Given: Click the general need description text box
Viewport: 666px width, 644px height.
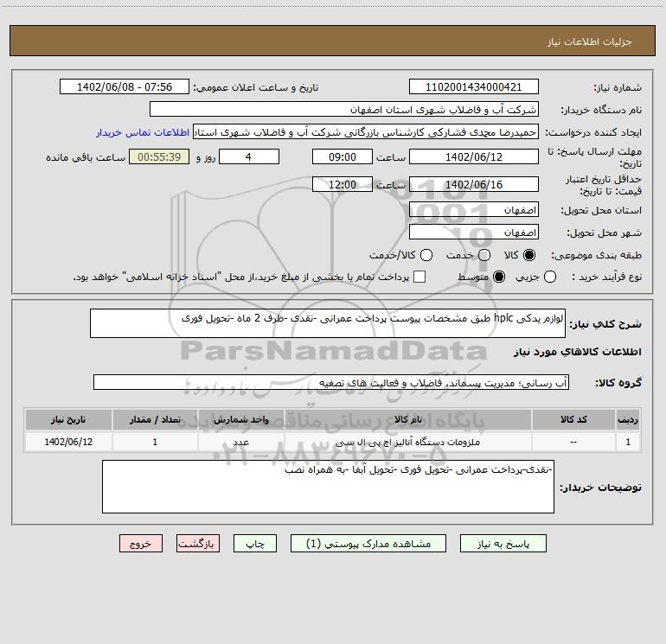Looking at the screenshot, I should (x=328, y=323).
